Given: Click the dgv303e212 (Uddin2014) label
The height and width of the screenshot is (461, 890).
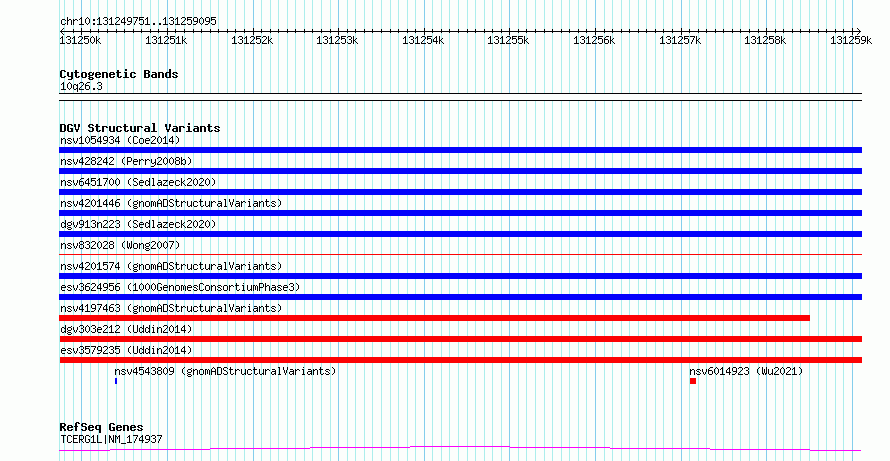Looking at the screenshot, I should [x=126, y=329].
